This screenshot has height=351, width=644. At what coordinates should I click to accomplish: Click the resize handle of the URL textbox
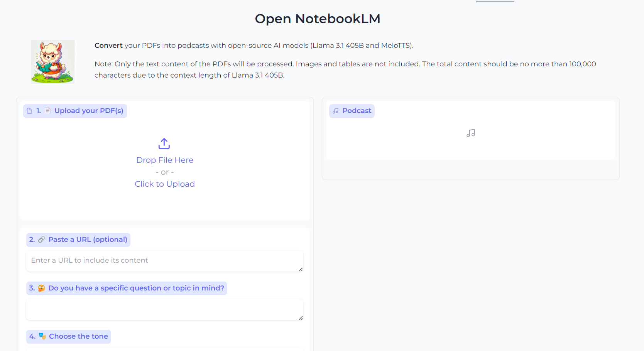(x=301, y=269)
